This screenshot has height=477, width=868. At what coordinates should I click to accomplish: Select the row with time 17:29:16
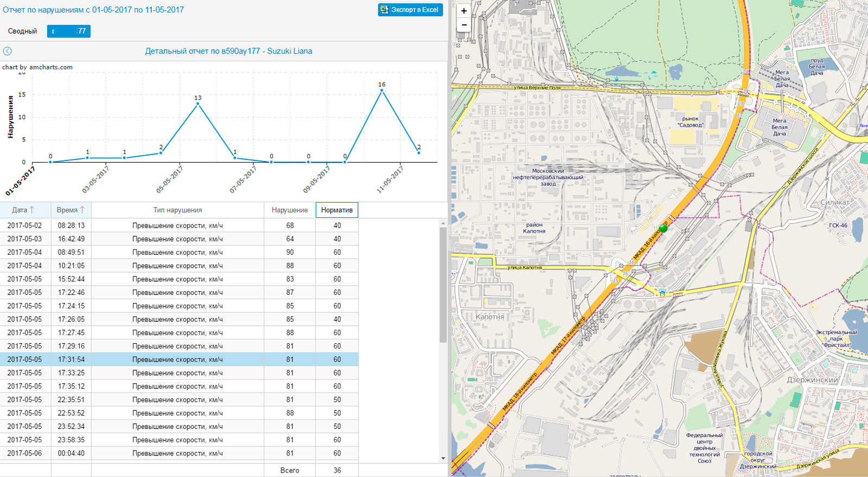click(179, 346)
